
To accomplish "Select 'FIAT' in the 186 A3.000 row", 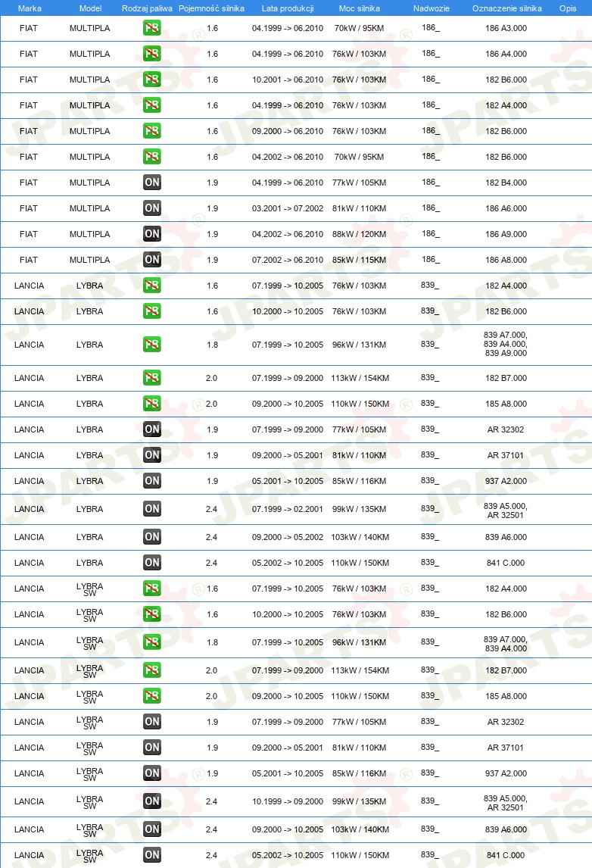I will pos(29,28).
